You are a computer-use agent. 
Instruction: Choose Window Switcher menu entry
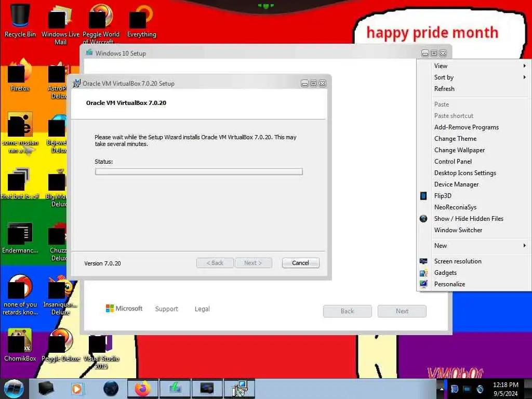pos(474,230)
